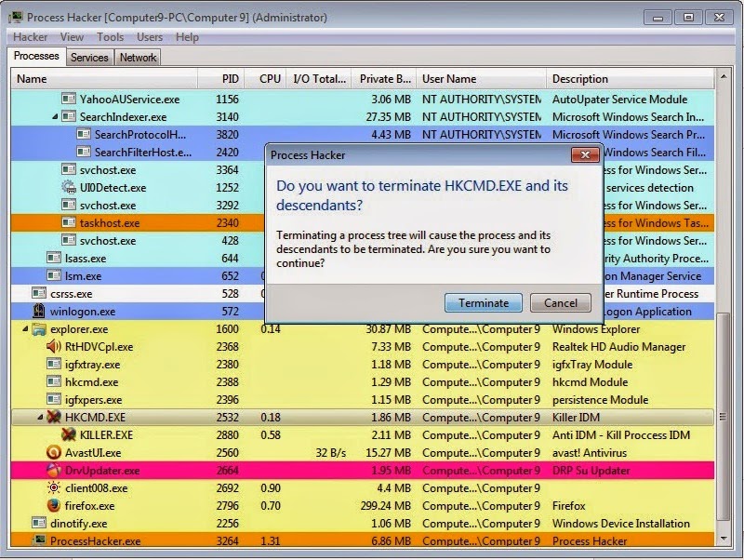Viewport: 744px width, 560px height.
Task: Select the svchost.exe PID 3364 row
Action: click(362, 169)
